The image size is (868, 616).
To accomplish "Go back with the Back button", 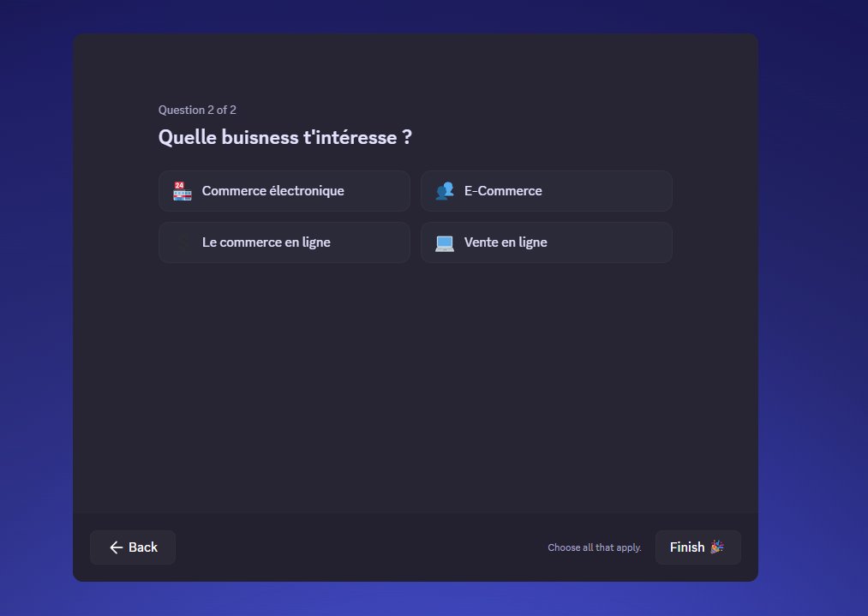I will pyautogui.click(x=133, y=547).
